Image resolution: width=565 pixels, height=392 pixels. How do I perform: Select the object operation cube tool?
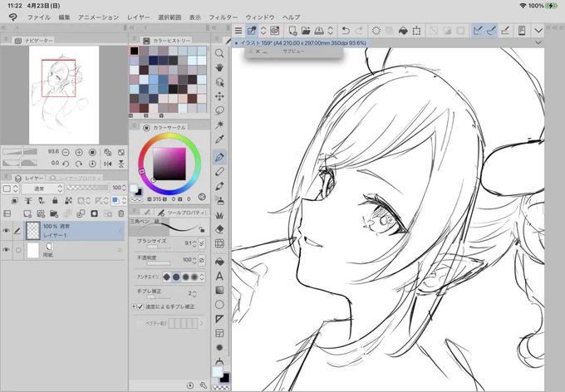pos(219,82)
